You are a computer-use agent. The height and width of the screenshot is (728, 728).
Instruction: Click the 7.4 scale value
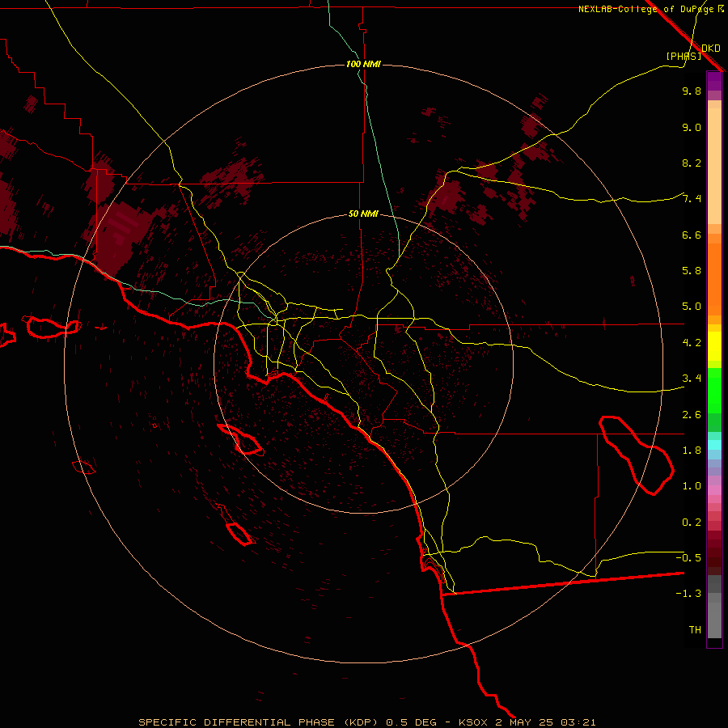coord(692,199)
